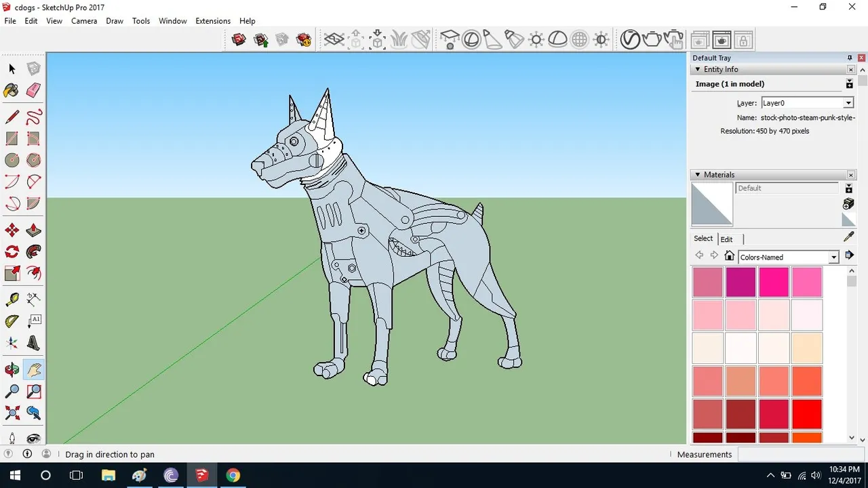Viewport: 868px width, 488px height.
Task: Select the Rotate tool
Action: (12, 252)
